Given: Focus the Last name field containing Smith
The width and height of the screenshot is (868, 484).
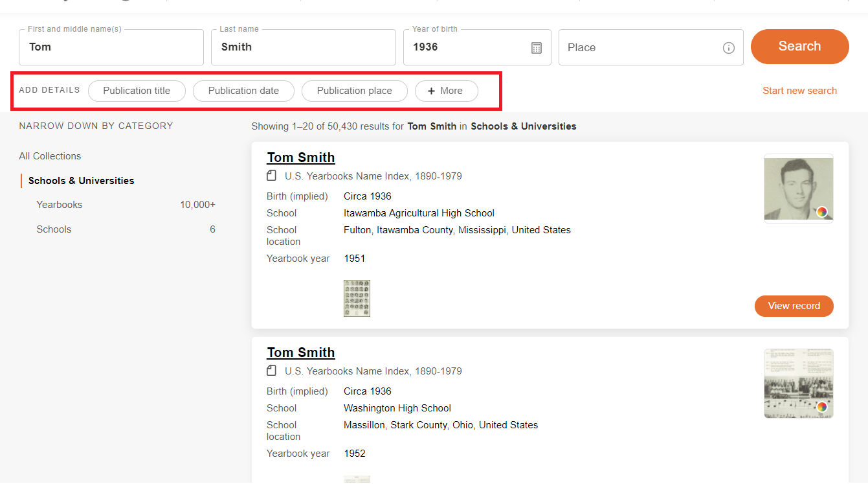Looking at the screenshot, I should (304, 47).
